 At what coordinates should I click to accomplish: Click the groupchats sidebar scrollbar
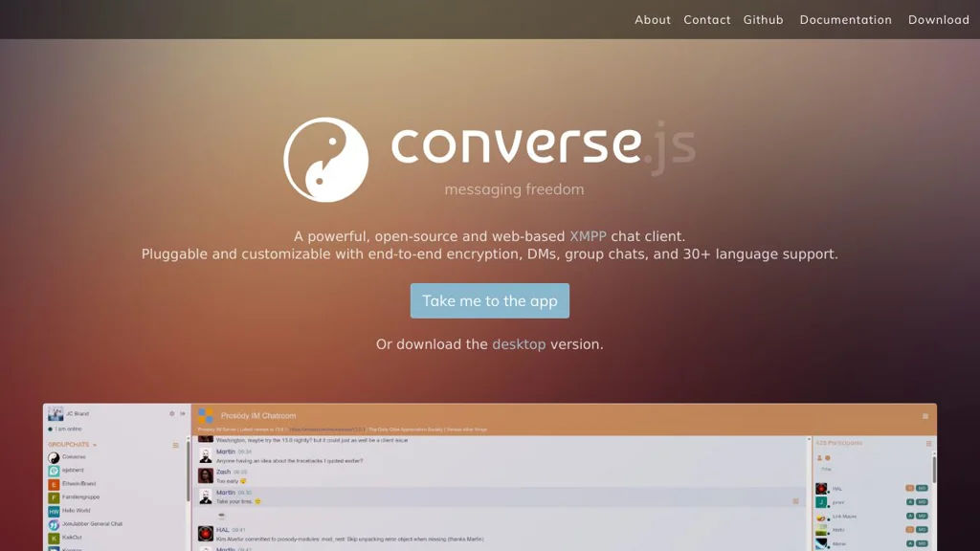point(189,472)
